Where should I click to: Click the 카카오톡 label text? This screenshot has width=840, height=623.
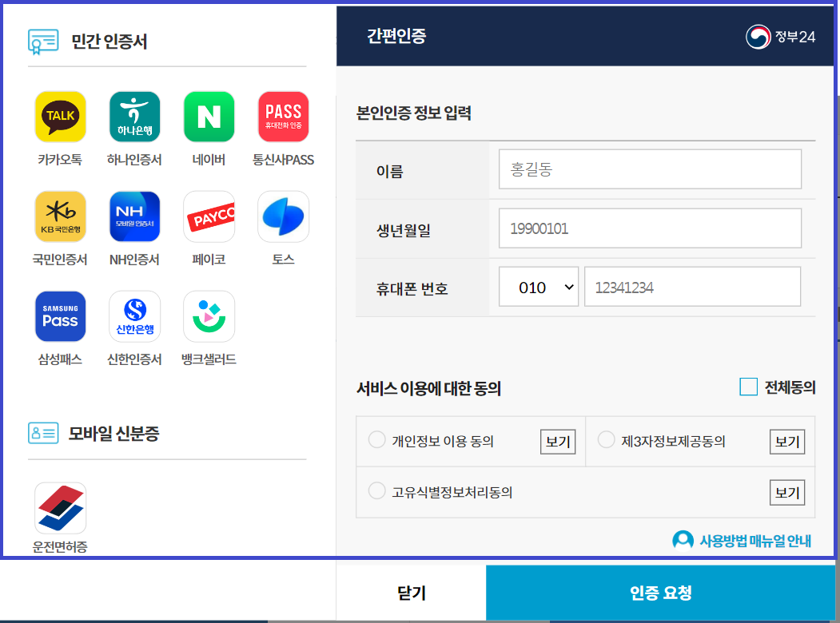pyautogui.click(x=60, y=160)
